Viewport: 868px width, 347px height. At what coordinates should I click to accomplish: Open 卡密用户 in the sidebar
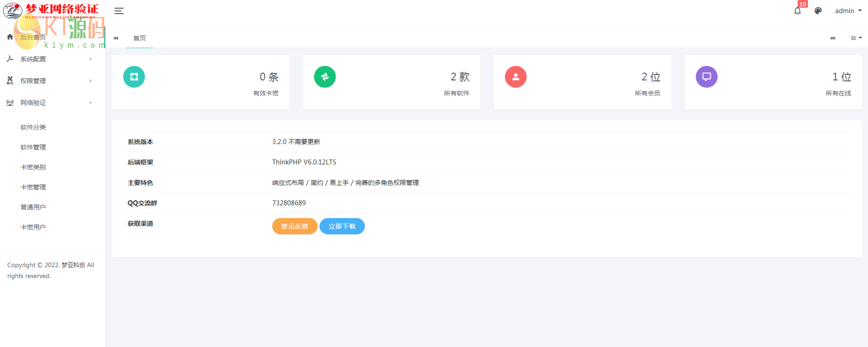33,227
